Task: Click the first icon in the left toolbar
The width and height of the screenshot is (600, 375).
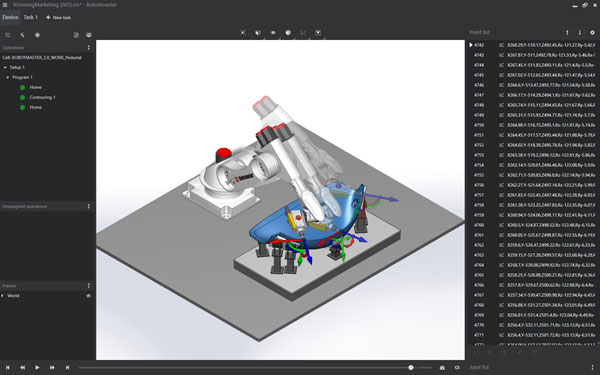Action: 8,35
